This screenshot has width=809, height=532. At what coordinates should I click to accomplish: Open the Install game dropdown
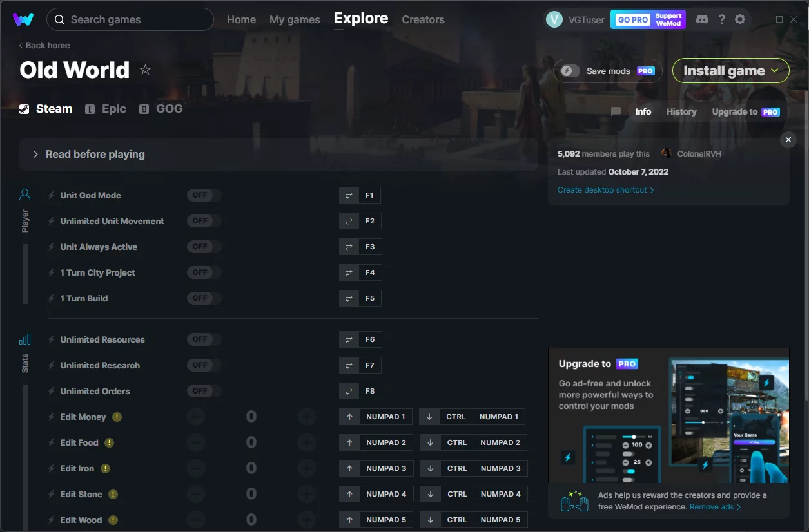[x=731, y=71]
